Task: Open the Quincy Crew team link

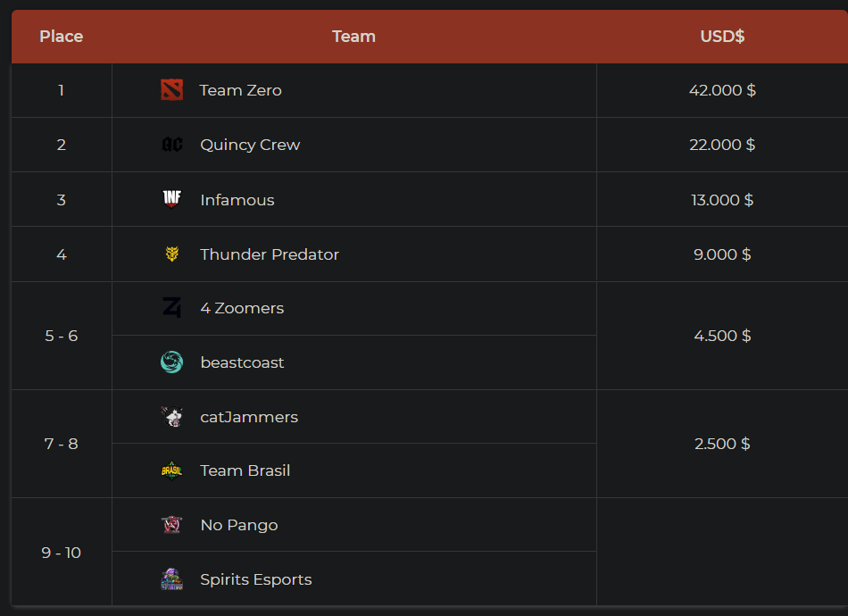Action: coord(250,145)
